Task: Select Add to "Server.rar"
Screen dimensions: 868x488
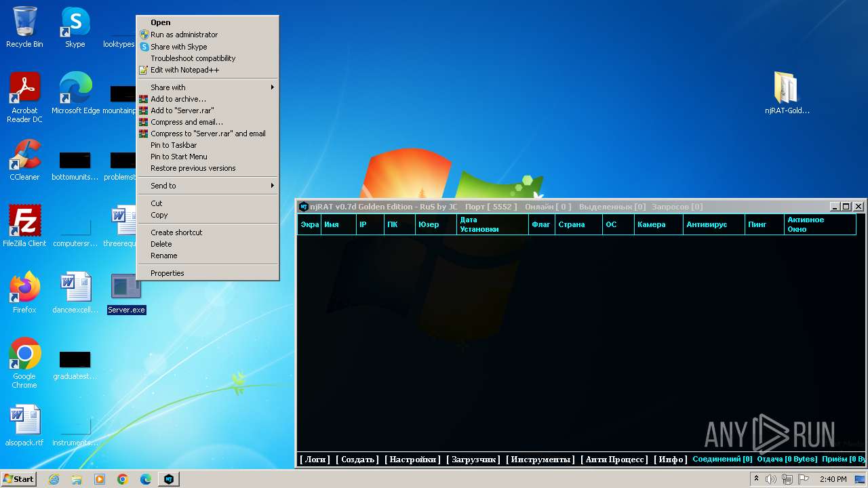Action: tap(208, 110)
